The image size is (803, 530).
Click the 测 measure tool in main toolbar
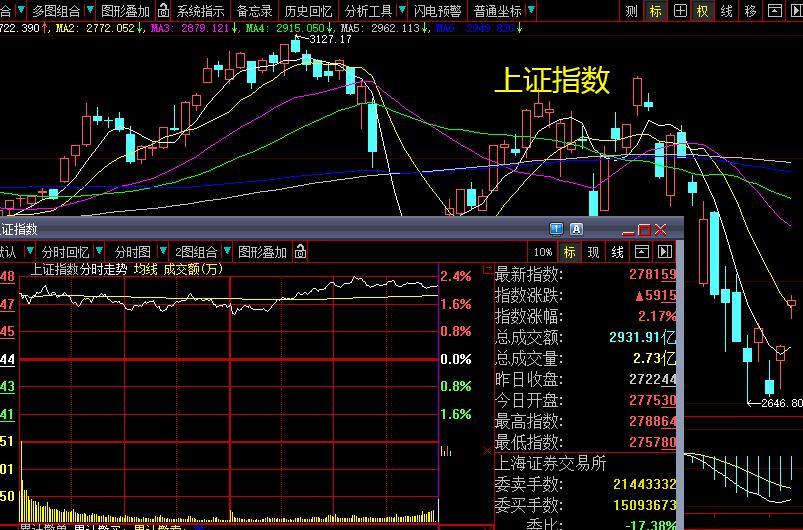coord(631,11)
